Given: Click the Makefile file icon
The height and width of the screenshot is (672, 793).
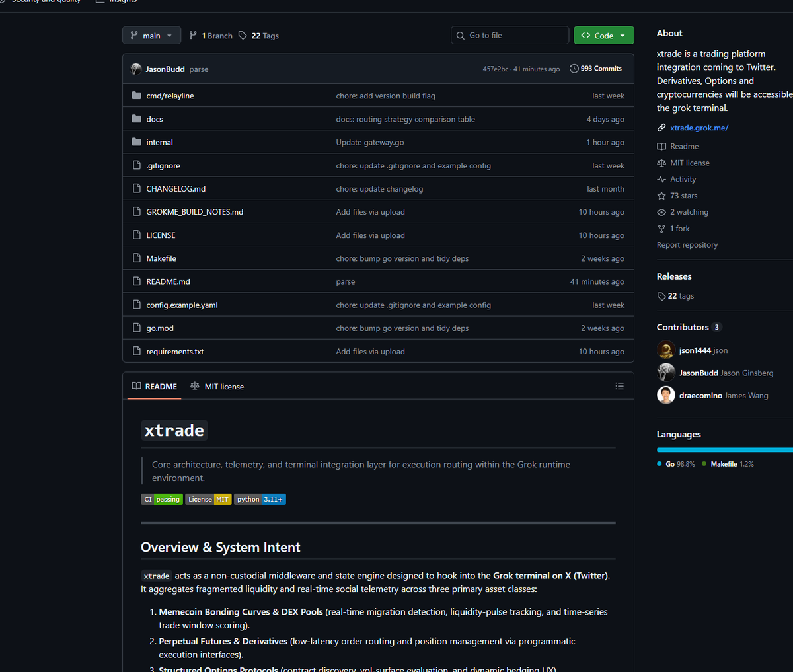Looking at the screenshot, I should tap(137, 258).
